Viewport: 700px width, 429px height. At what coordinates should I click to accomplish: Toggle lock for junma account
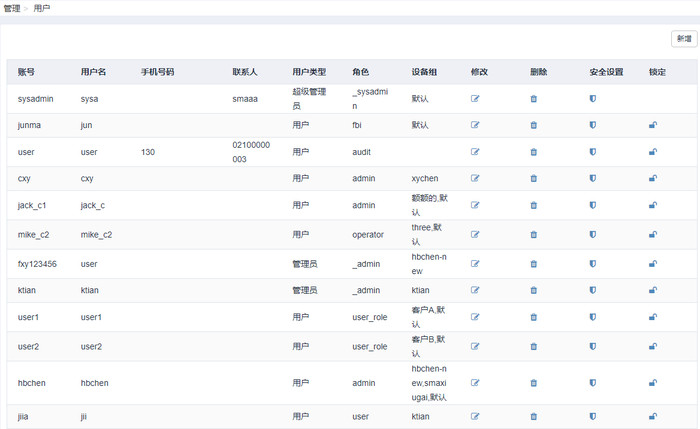653,125
